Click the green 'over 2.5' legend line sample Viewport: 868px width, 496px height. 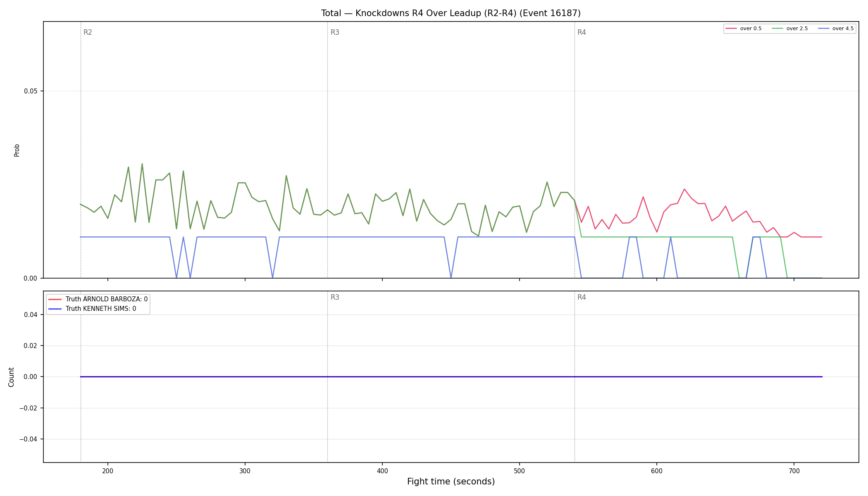click(777, 29)
